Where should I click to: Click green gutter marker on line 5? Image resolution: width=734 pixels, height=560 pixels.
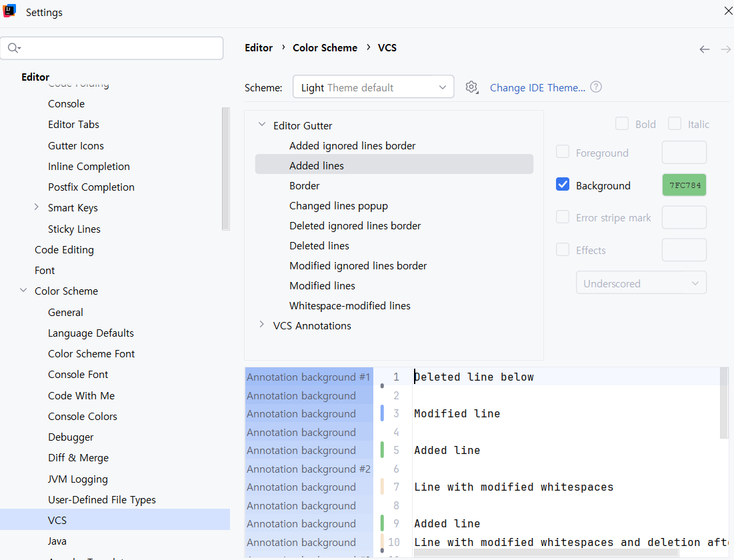pos(382,450)
